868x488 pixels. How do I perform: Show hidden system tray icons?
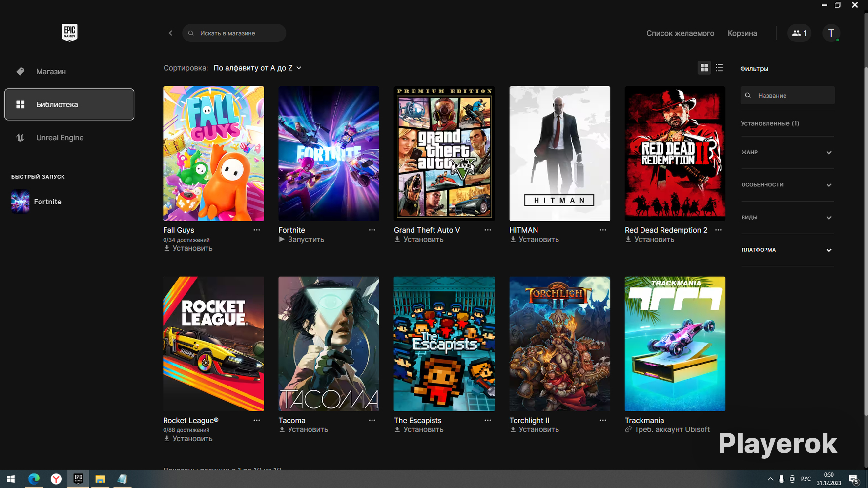(770, 479)
